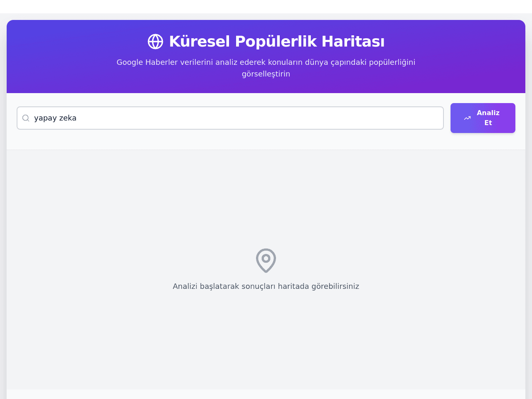This screenshot has height=399, width=532.
Task: Click the word 'Küresel' in the title
Action: (x=199, y=42)
